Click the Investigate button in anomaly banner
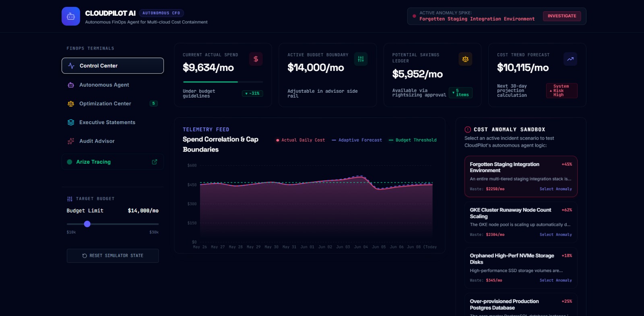644x316 pixels. point(562,16)
